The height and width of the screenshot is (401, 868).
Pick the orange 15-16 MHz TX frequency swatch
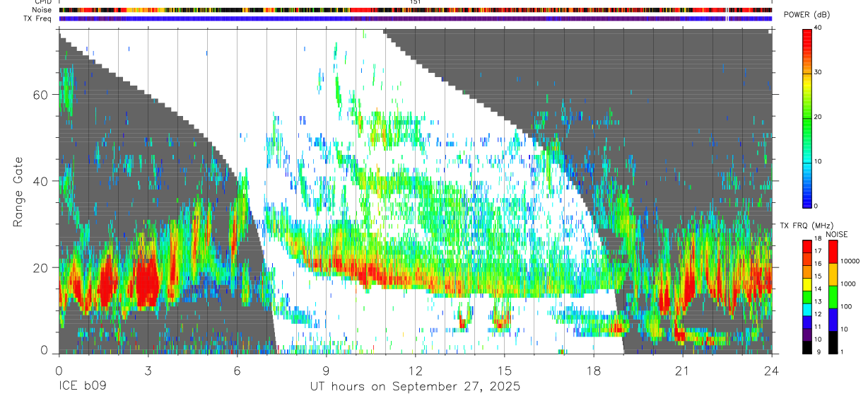tap(807, 271)
